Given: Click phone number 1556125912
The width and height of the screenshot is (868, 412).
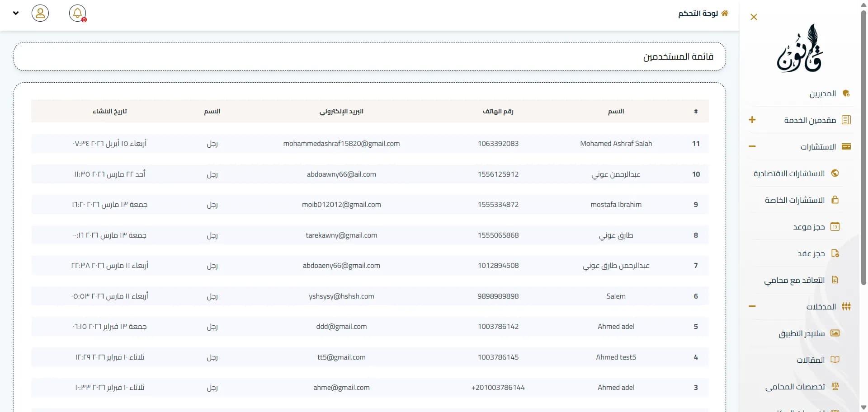Looking at the screenshot, I should [x=498, y=174].
